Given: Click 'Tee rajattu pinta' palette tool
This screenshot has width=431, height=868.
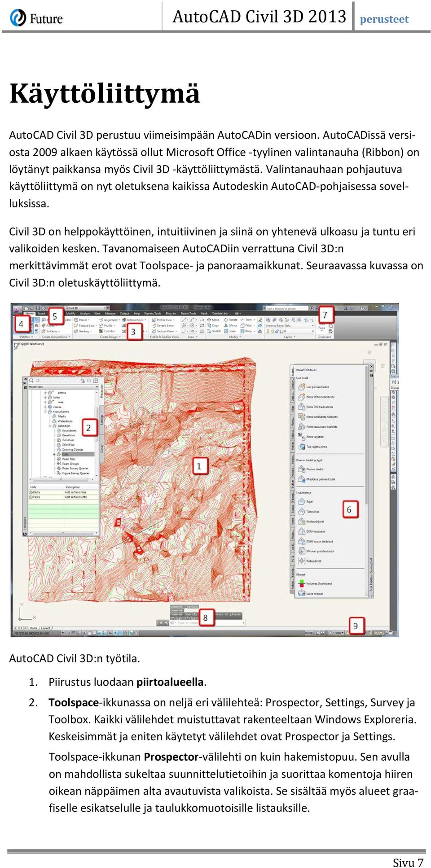Looking at the screenshot, I should tap(312, 447).
